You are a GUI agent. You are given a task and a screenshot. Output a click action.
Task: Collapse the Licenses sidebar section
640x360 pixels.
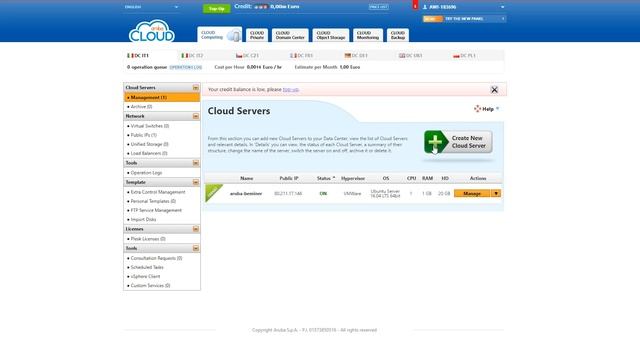196,229
